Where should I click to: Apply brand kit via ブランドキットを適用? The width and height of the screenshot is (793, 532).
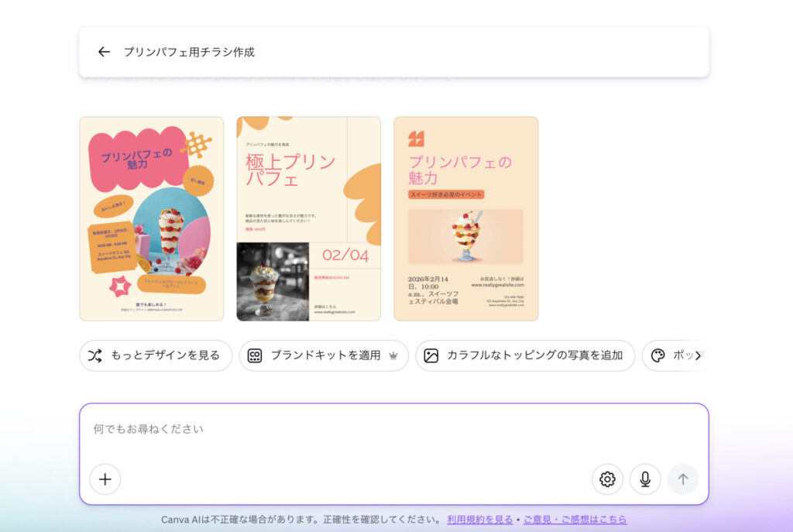coord(325,355)
